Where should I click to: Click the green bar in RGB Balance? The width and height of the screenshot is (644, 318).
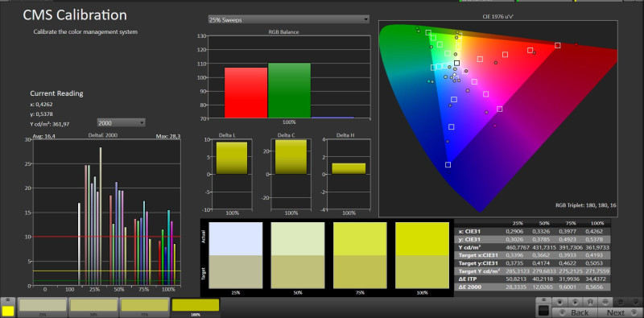click(289, 90)
